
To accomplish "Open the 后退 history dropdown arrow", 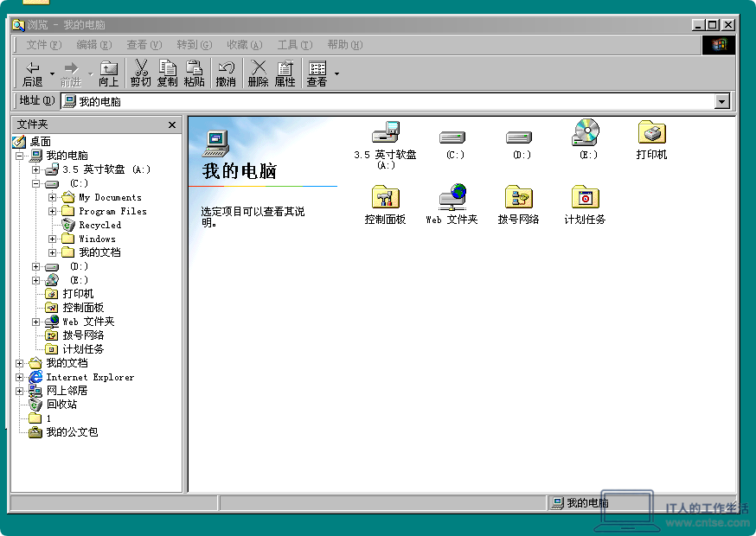I will coord(52,73).
